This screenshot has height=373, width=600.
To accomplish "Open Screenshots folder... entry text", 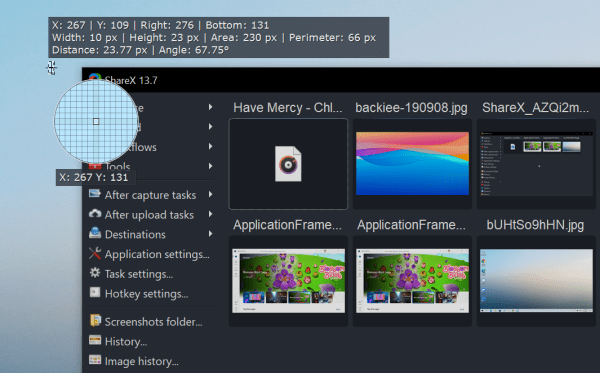I will 153,322.
